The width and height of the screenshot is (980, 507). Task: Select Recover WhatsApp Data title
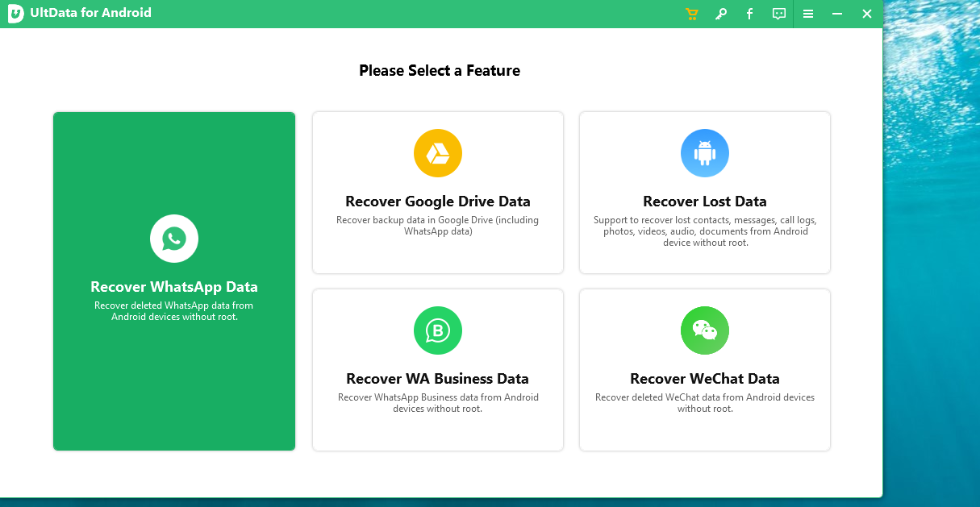pos(174,287)
